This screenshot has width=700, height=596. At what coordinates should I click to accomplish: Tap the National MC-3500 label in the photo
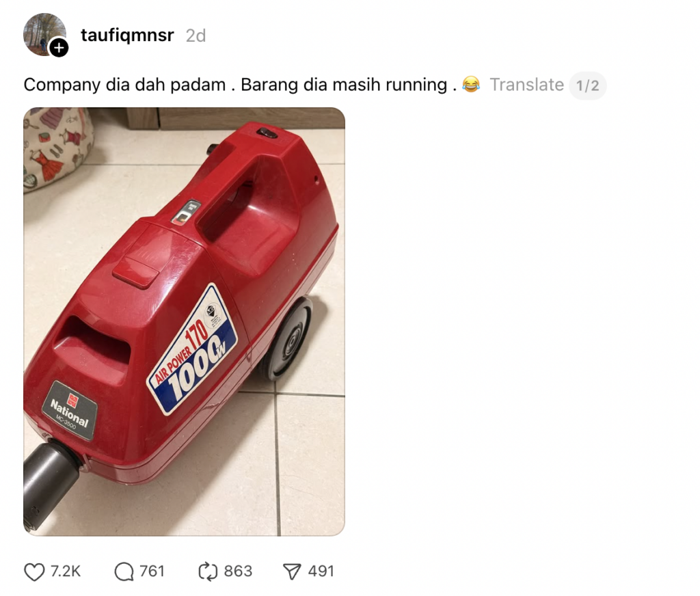coord(70,410)
